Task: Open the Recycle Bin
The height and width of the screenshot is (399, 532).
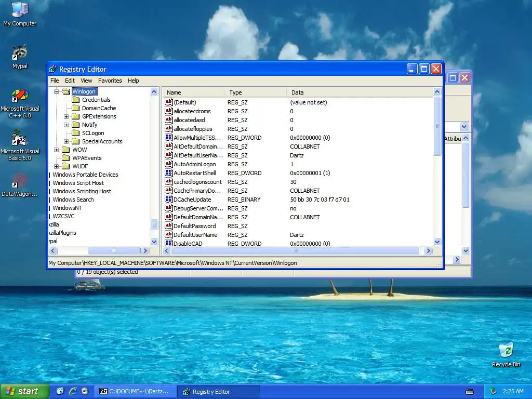Action: tap(506, 355)
